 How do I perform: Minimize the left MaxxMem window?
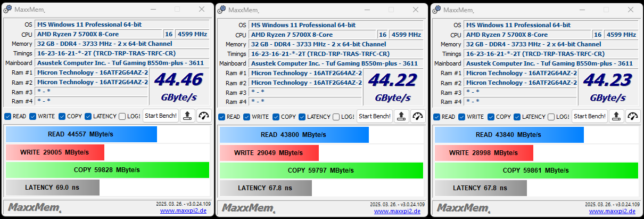153,9
